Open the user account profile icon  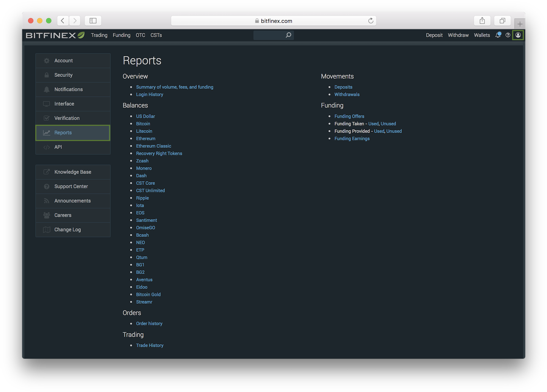point(518,35)
